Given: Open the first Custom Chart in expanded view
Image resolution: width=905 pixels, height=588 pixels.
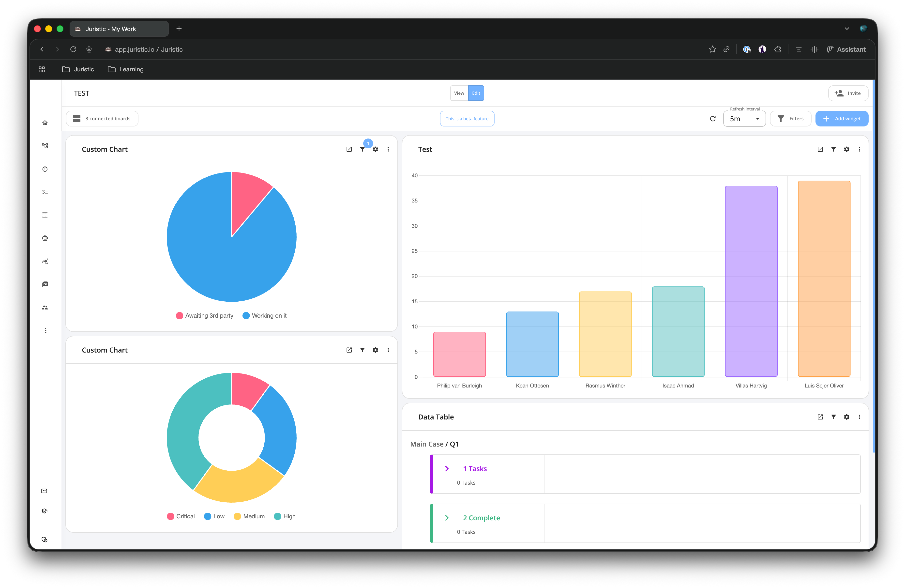Looking at the screenshot, I should (x=349, y=150).
